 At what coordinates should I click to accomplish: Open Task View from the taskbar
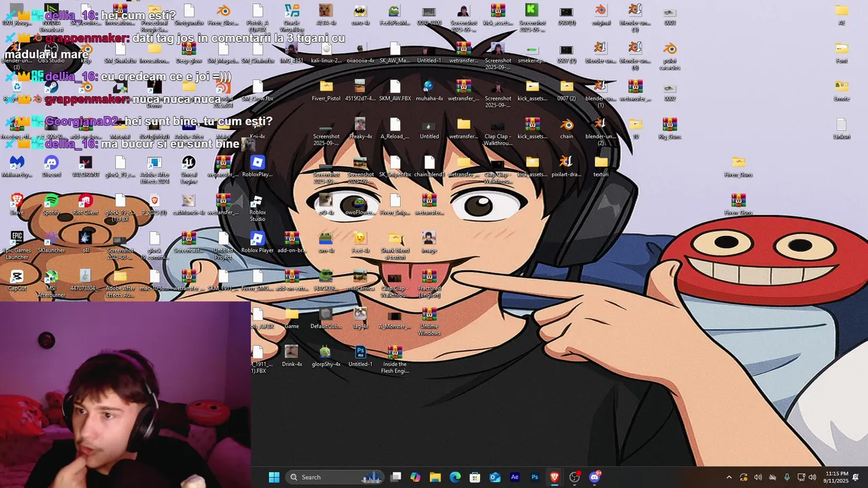[396, 477]
